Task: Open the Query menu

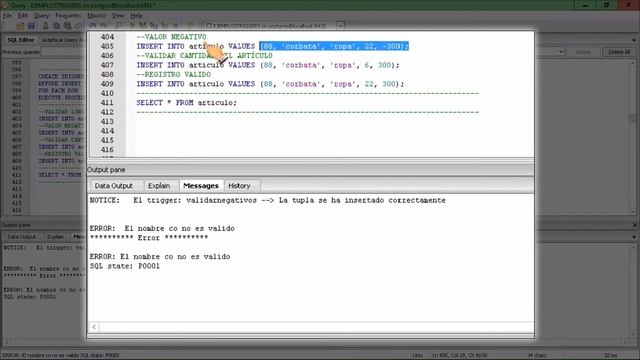Action: [41, 16]
